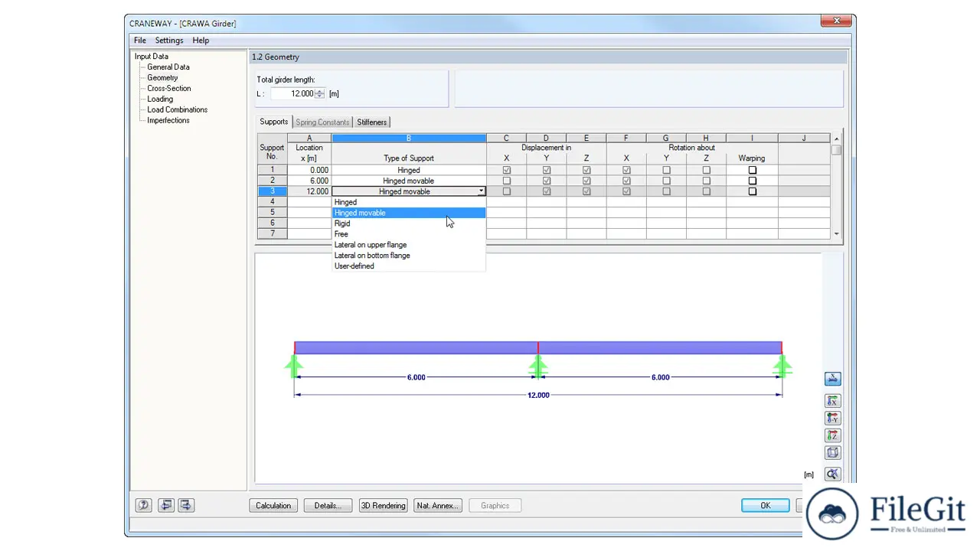Toggle Displacement X for support 1
This screenshot has height=551, width=980.
click(x=506, y=170)
